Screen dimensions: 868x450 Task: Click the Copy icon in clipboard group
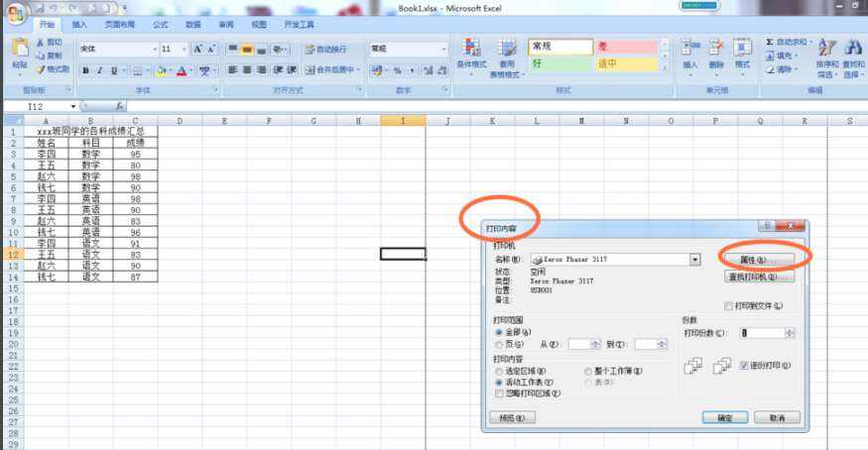coord(41,56)
